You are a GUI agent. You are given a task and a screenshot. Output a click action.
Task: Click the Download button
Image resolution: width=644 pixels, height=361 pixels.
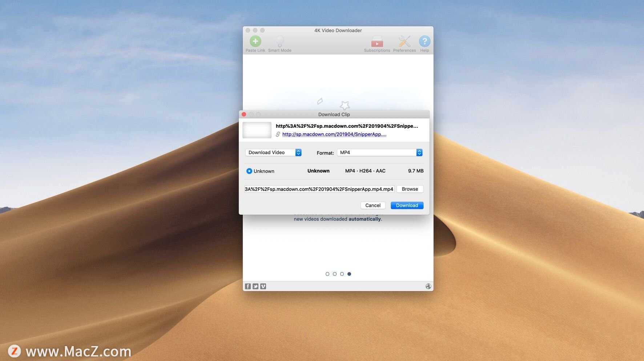(x=407, y=205)
